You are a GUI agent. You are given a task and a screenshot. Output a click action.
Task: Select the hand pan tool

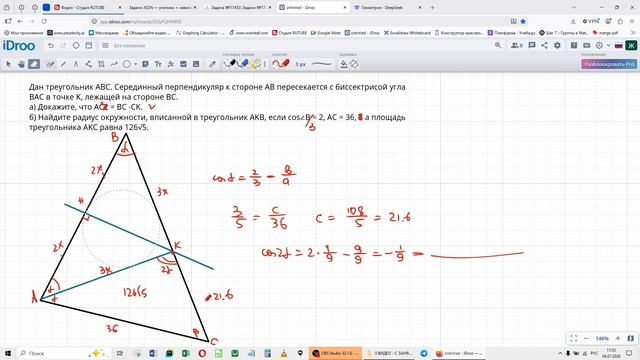tap(21, 64)
